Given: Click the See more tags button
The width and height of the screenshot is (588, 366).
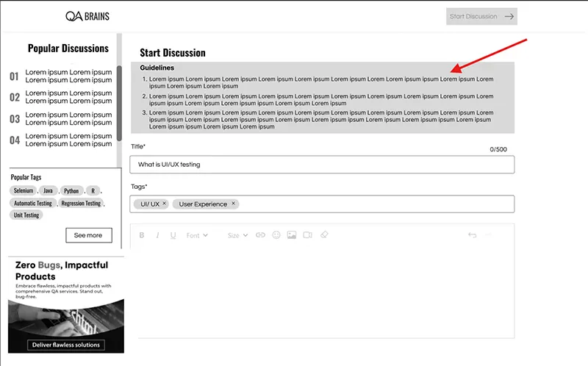Looking at the screenshot, I should [88, 235].
